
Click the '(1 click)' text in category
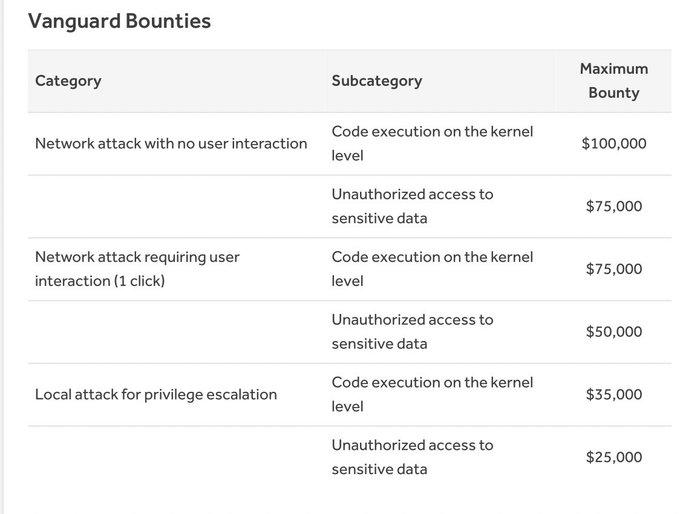pos(139,281)
